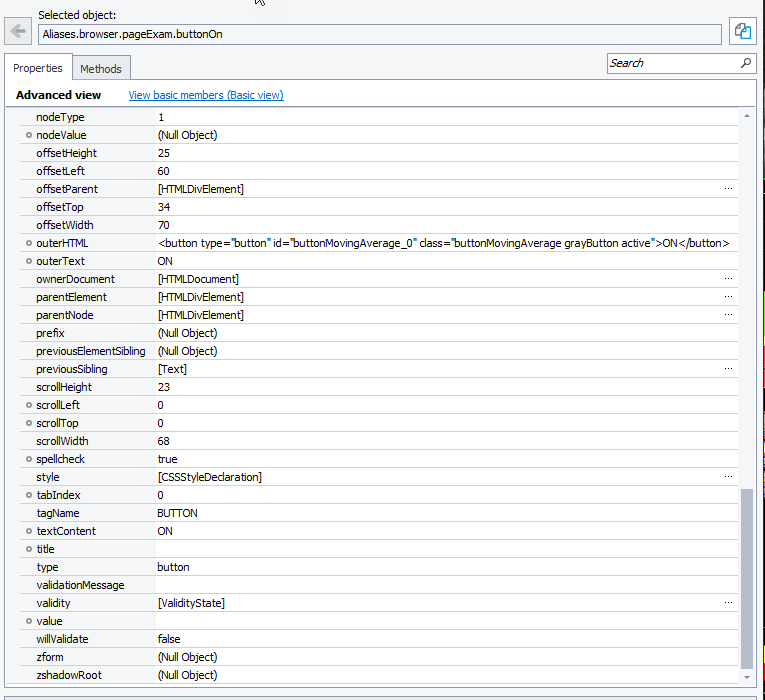The width and height of the screenshot is (765, 700).
Task: Click the magnifier icon in the Search box
Action: click(x=746, y=63)
